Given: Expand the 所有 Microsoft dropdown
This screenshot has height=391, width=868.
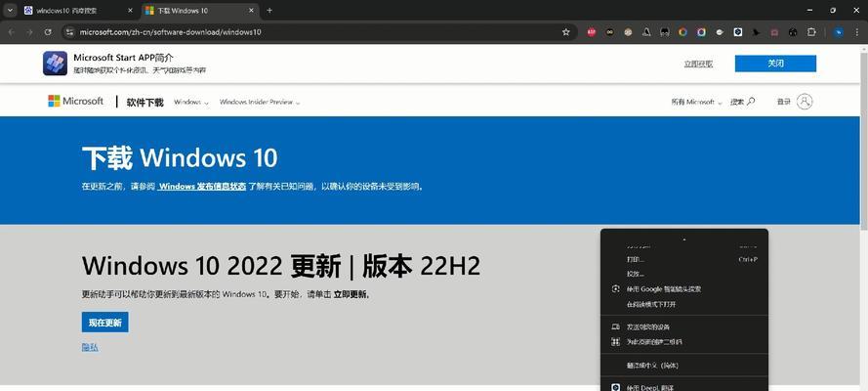Looking at the screenshot, I should point(696,102).
